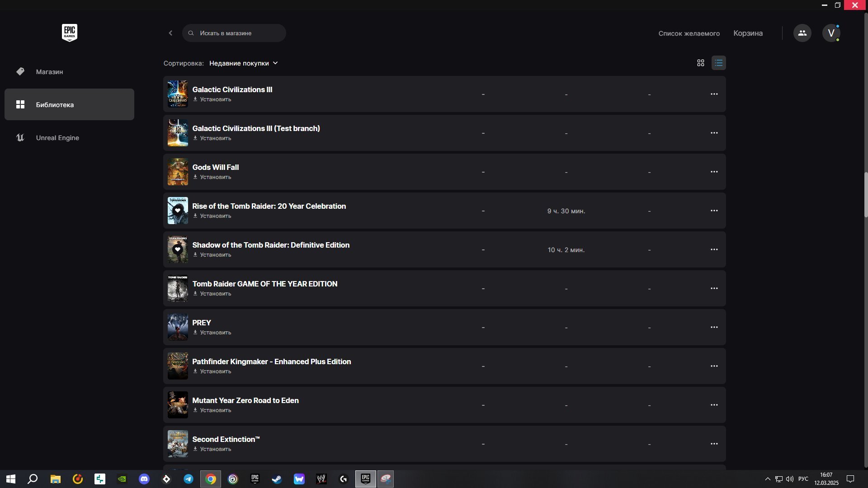Open options for Rise of the Tomb Raider
Screen dimensions: 868x488
[x=714, y=211]
